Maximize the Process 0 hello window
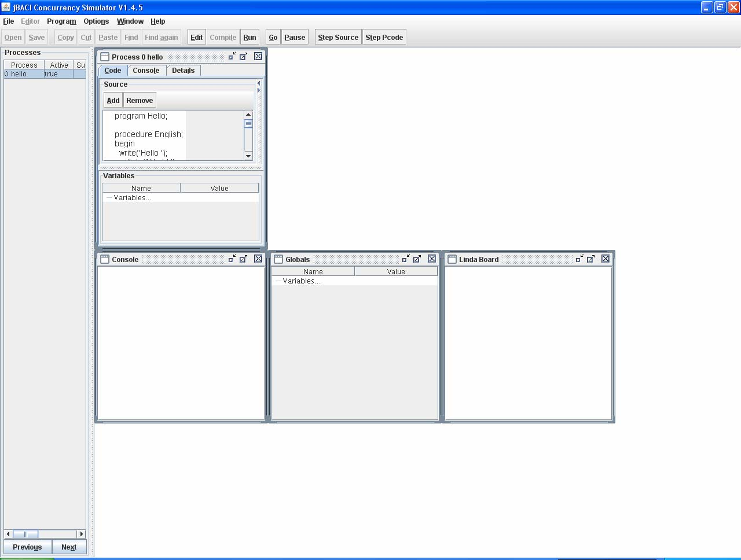741x560 pixels. pyautogui.click(x=244, y=56)
